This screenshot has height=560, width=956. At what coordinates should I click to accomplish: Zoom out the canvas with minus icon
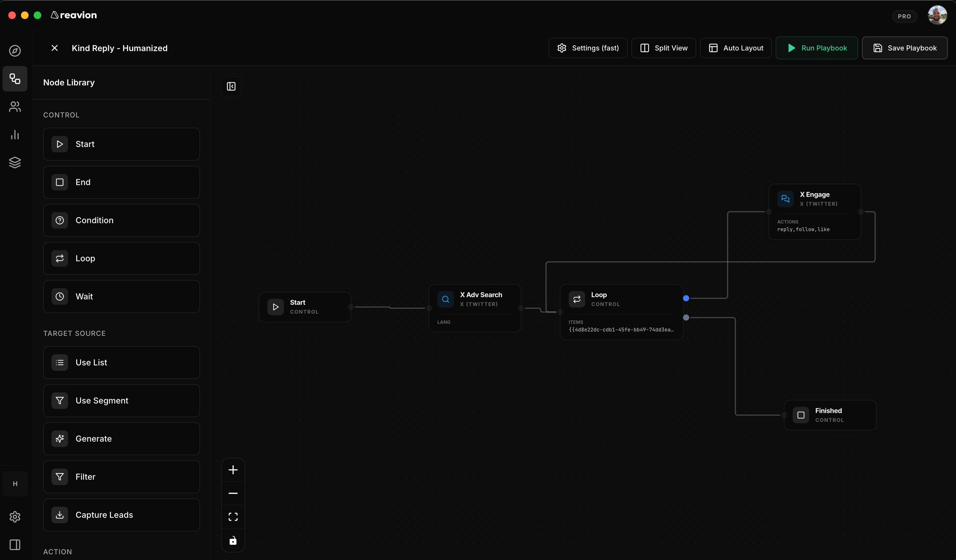click(x=233, y=493)
